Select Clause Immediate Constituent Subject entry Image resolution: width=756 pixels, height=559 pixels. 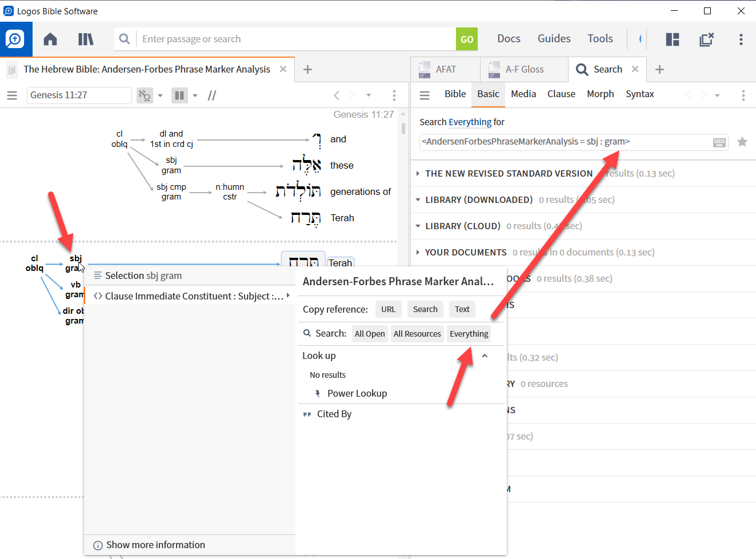[190, 296]
